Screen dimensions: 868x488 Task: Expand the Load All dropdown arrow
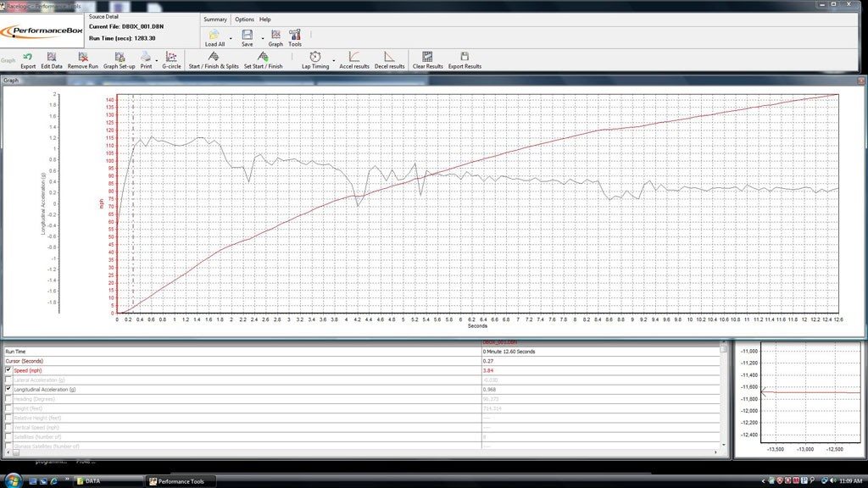click(x=231, y=39)
